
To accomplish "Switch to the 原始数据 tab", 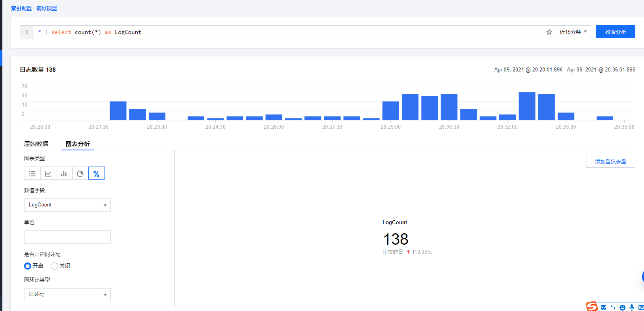I will pyautogui.click(x=36, y=144).
